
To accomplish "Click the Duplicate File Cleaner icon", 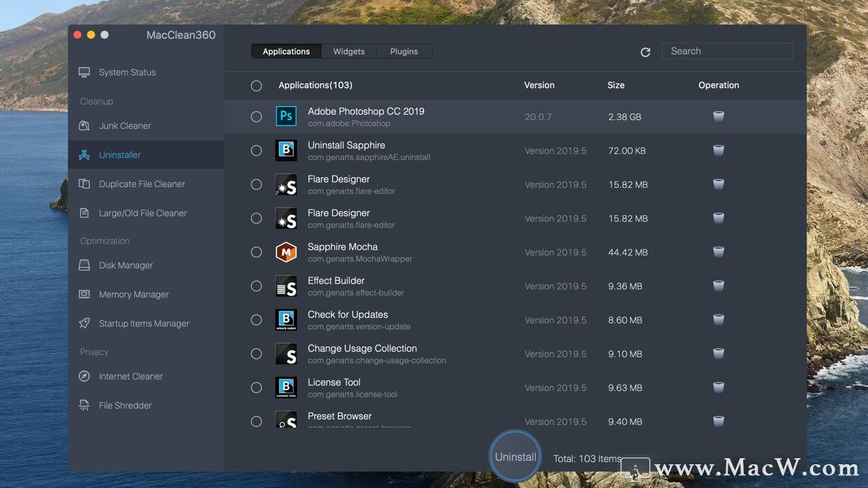I will (x=84, y=184).
